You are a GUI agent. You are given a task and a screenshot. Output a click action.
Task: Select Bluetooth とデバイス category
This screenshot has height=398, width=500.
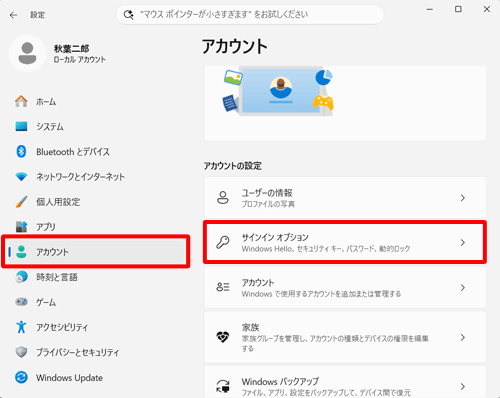coord(73,152)
